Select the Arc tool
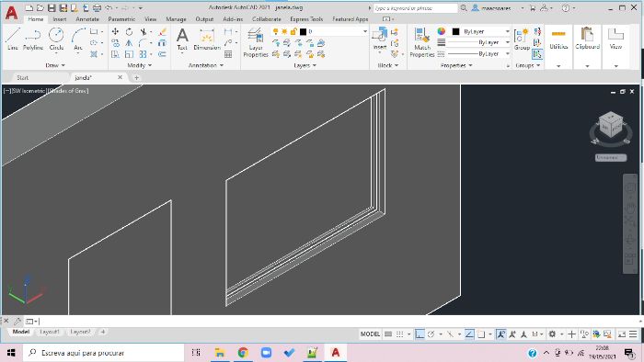 [78, 40]
